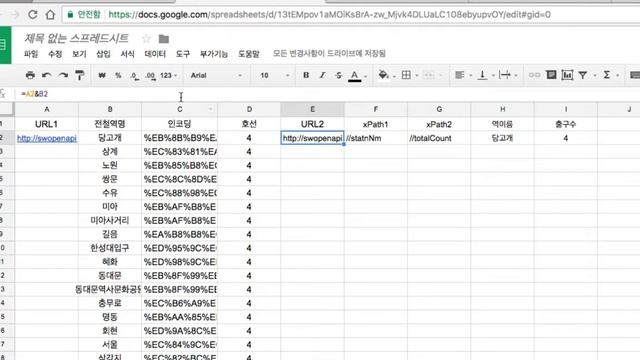640x360 pixels.
Task: Go to browser home page
Action: [x=50, y=15]
